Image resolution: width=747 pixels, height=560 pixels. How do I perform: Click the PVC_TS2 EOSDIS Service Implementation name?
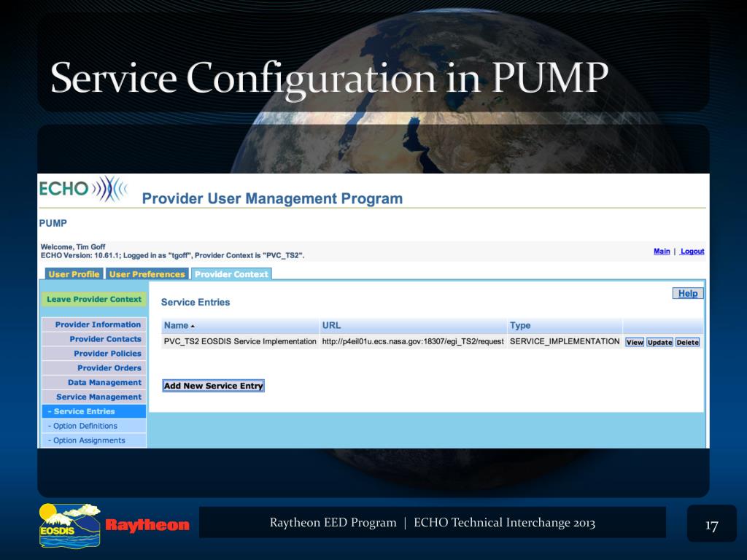click(x=240, y=341)
